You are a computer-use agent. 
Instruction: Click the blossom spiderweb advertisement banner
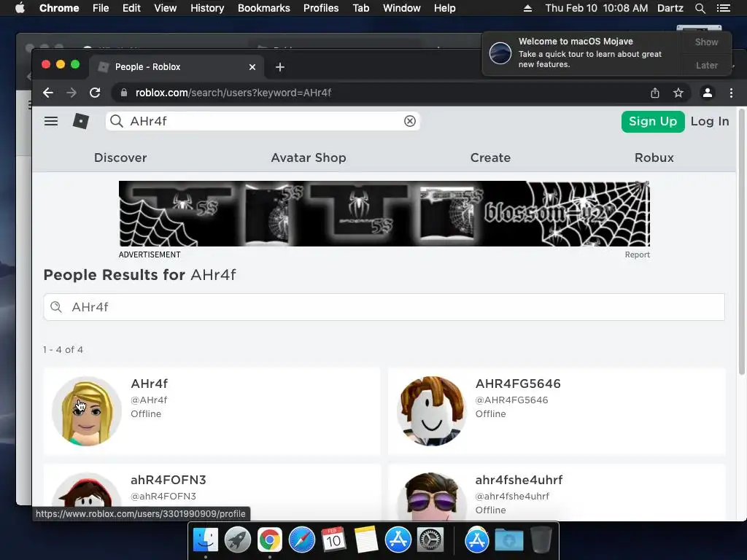tap(384, 214)
